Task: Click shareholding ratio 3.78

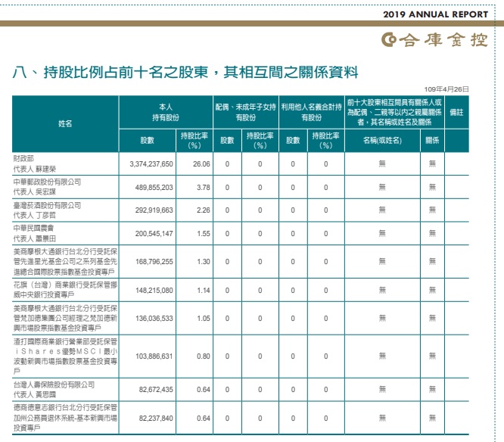Action: point(204,188)
